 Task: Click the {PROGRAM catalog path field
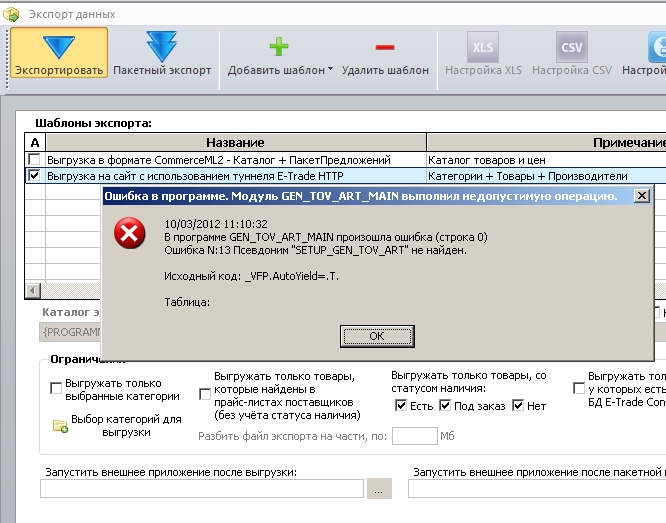[71, 332]
